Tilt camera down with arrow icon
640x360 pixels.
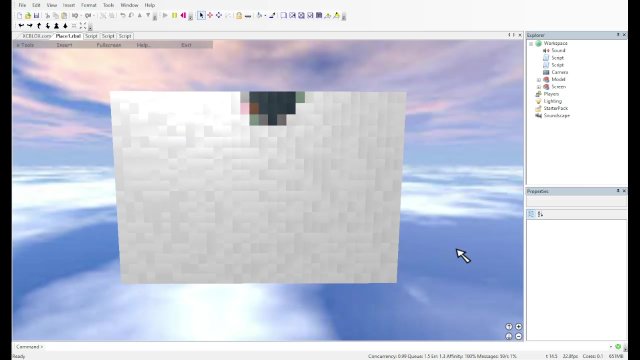coord(48,26)
